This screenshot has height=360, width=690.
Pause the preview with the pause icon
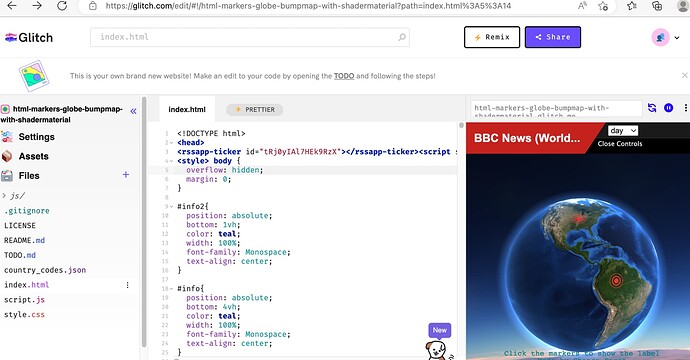point(668,108)
